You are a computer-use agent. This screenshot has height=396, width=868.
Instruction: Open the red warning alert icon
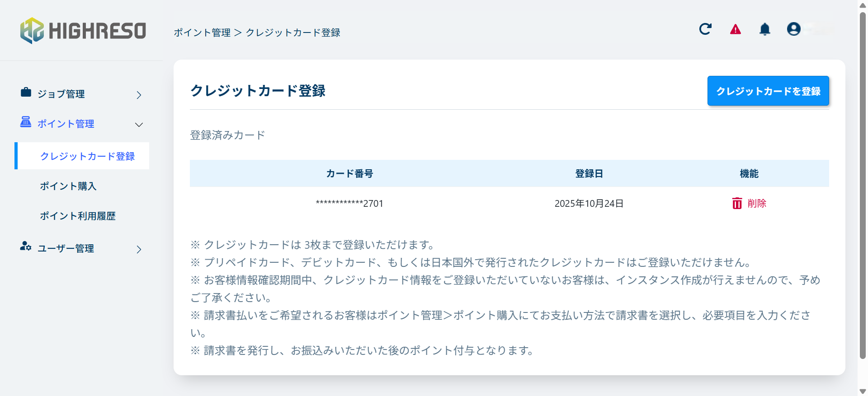tap(736, 29)
